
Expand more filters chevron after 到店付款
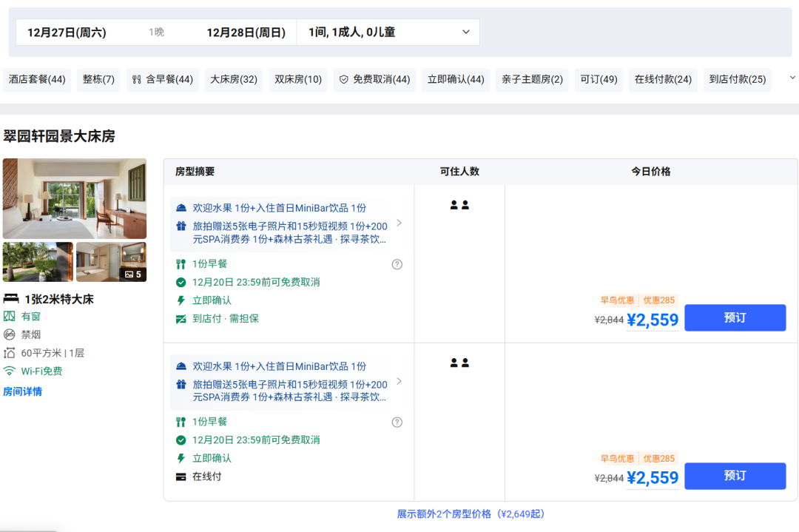(x=792, y=78)
